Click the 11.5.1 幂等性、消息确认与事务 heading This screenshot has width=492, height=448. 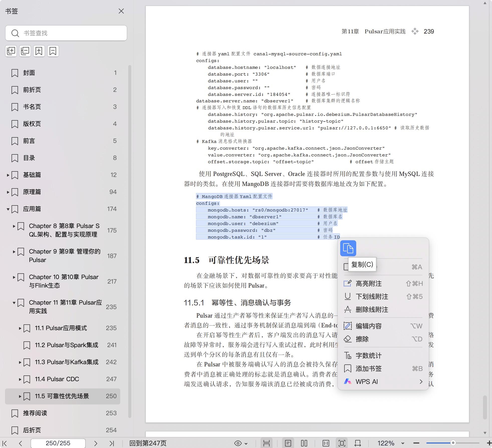coord(237,303)
